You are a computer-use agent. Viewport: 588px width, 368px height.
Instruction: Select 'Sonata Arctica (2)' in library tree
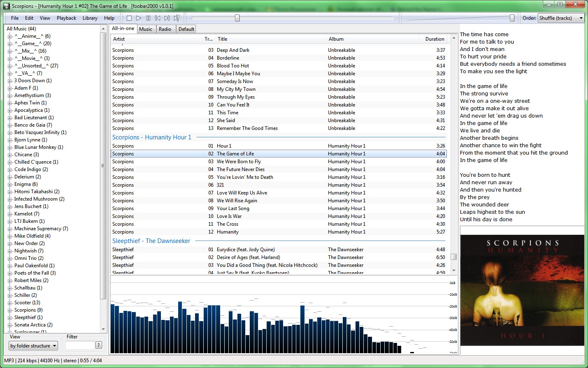pos(33,325)
